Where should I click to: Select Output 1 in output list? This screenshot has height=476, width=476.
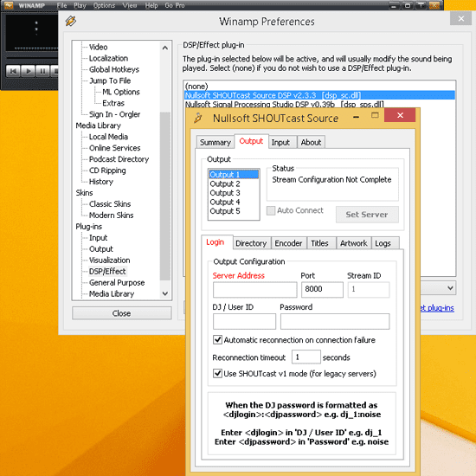[234, 175]
